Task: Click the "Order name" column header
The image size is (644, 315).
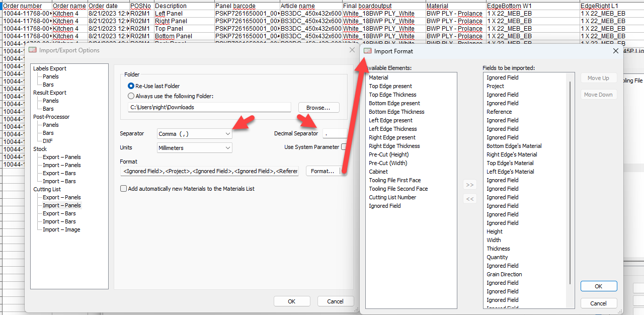Action: click(69, 6)
